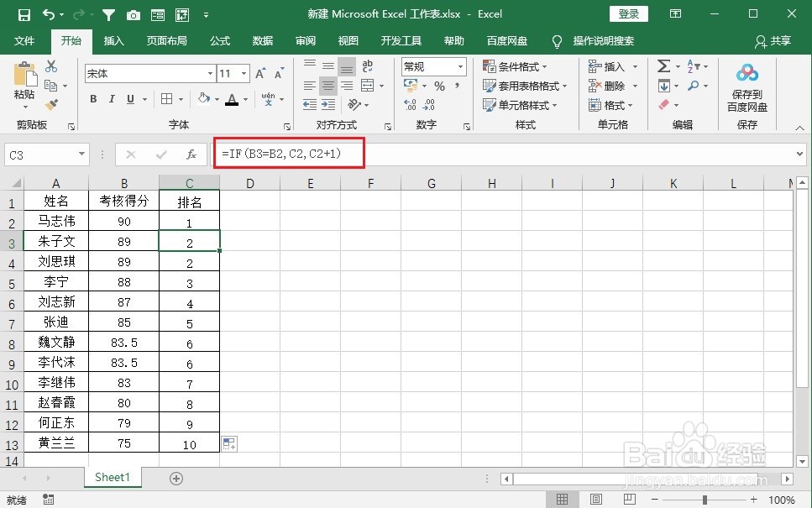Open 条件格式 conditional formatting dropdown
The image size is (812, 508).
tap(515, 67)
